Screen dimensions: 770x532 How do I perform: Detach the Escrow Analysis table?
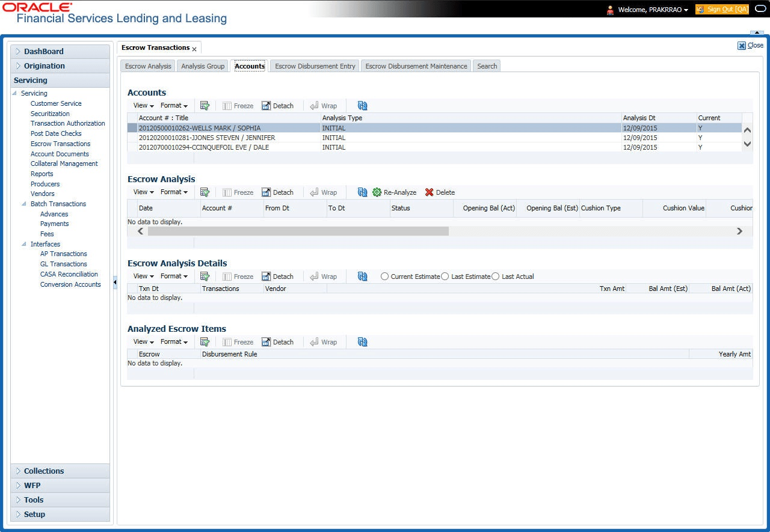pos(277,192)
